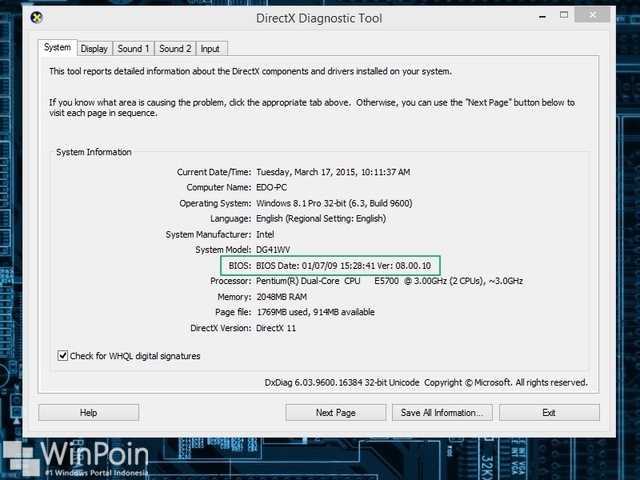This screenshot has width=640, height=480.
Task: Open the Input tab
Action: coord(210,49)
